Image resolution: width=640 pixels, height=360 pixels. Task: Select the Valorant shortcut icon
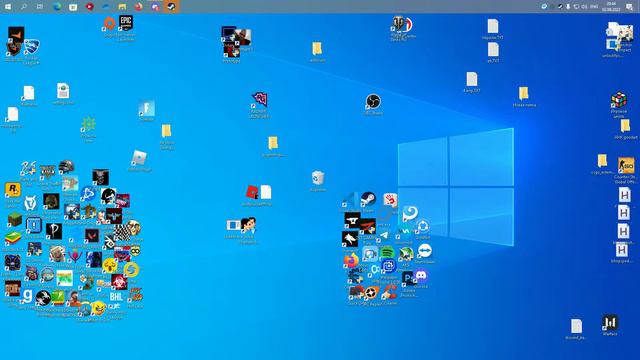click(x=92, y=236)
